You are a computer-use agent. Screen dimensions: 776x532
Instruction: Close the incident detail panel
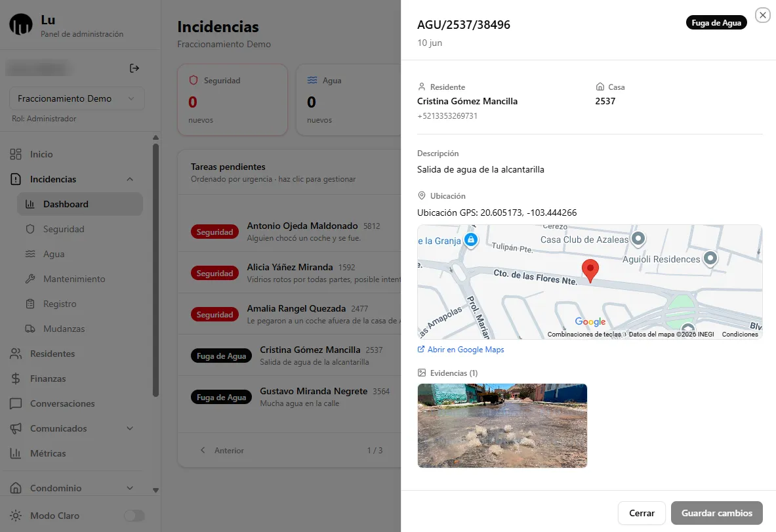pyautogui.click(x=763, y=15)
